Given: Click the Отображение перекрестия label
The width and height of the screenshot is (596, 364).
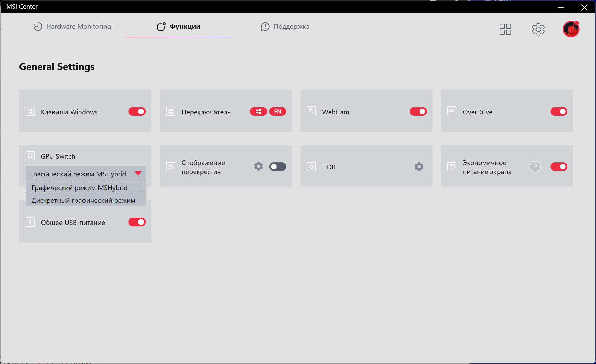Looking at the screenshot, I should (x=203, y=167).
